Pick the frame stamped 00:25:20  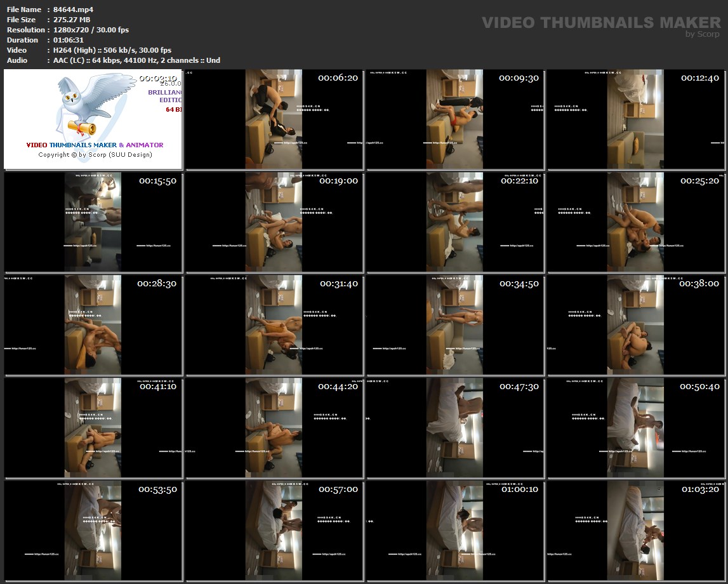click(x=636, y=222)
